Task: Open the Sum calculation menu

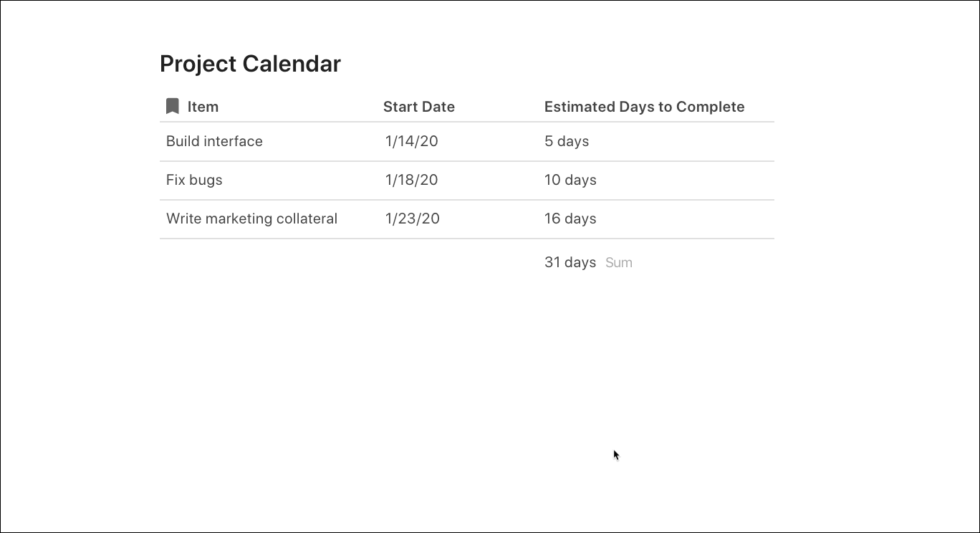Action: (619, 262)
